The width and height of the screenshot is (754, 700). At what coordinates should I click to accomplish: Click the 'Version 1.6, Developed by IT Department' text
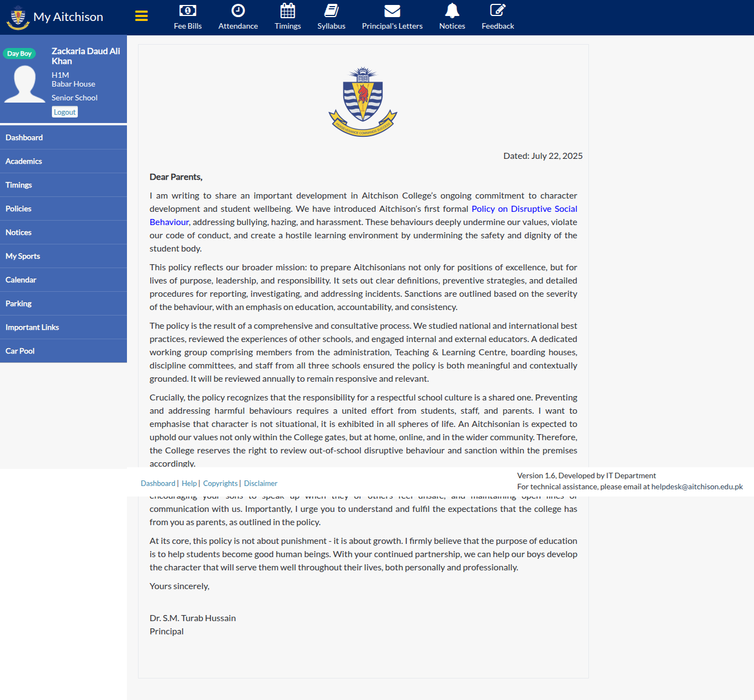coord(587,475)
